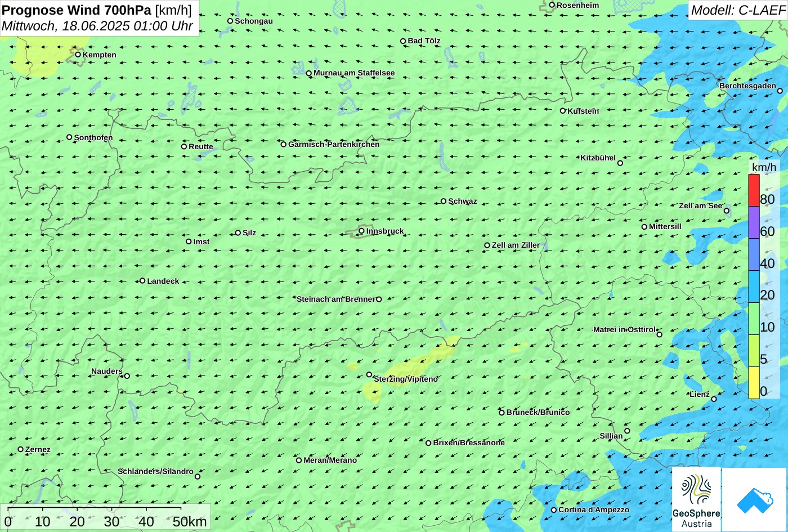
Task: Click the light blue 20 km/h legend band
Action: point(754,287)
